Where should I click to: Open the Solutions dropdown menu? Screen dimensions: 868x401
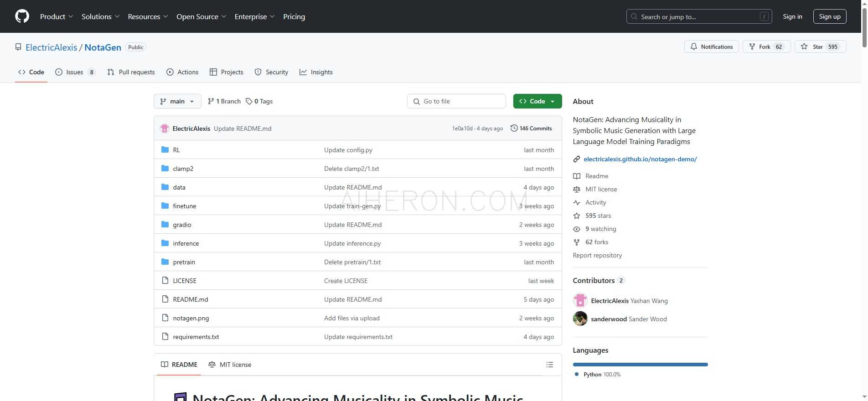tap(100, 16)
